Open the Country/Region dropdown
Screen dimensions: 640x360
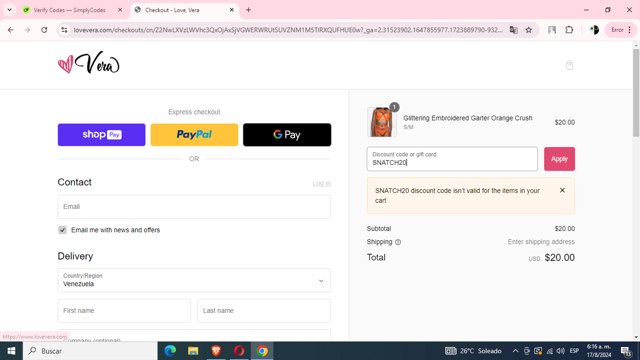point(194,280)
